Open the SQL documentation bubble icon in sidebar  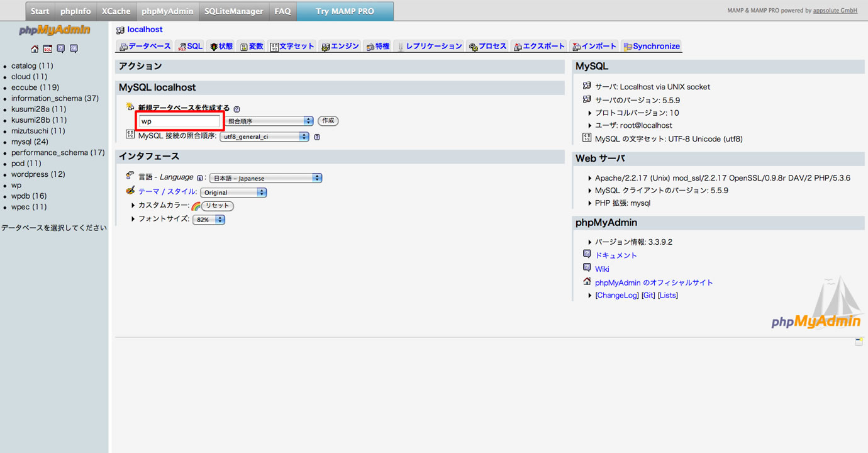coord(74,49)
